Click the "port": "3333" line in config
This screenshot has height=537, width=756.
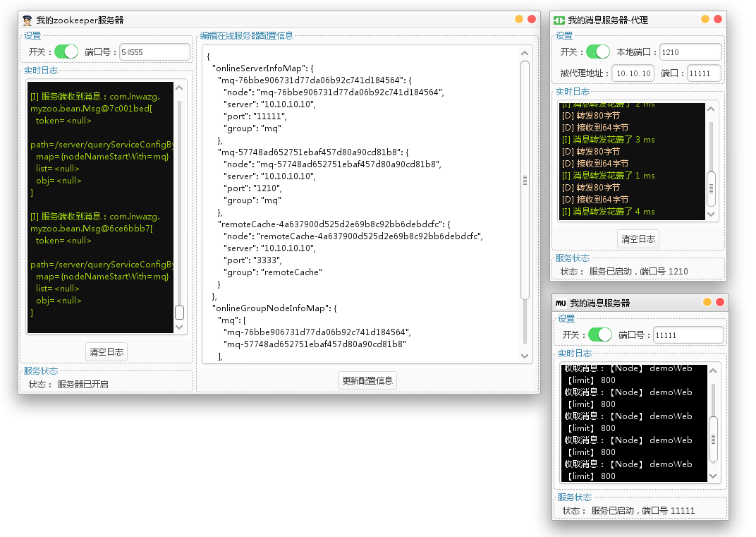252,260
